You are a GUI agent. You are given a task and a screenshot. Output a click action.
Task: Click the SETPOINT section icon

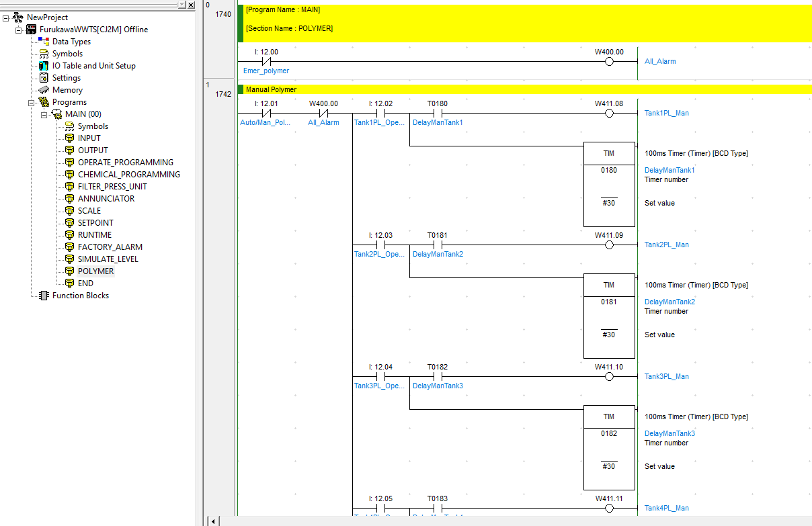pyautogui.click(x=69, y=223)
